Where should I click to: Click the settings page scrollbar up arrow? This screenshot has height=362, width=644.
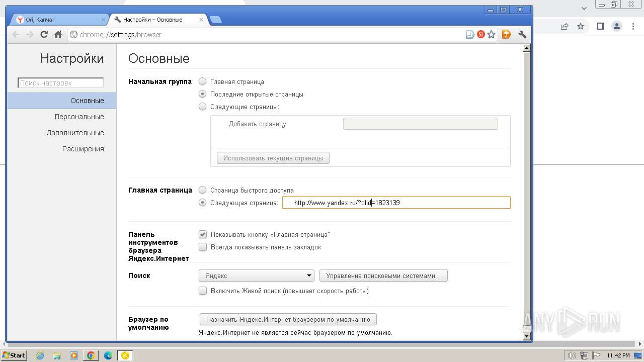(527, 48)
